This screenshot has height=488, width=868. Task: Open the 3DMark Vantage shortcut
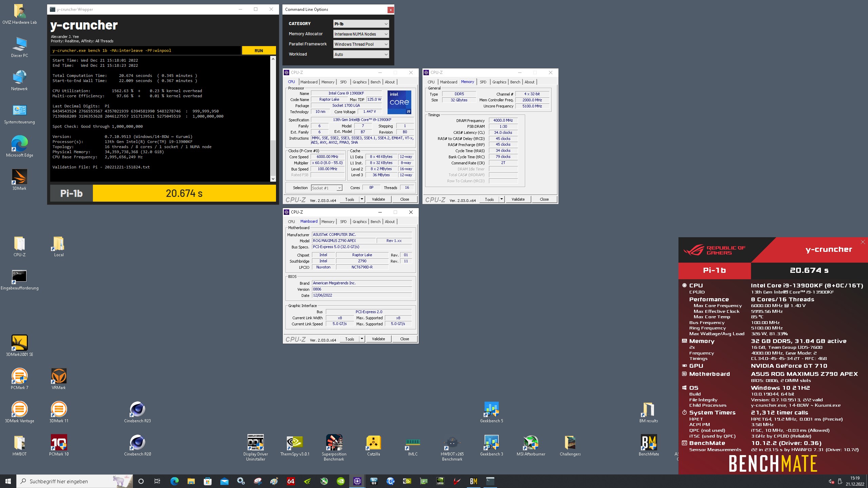(x=19, y=412)
